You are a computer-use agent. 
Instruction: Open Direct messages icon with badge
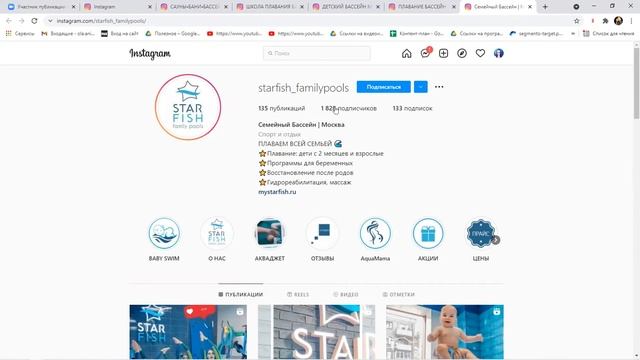click(x=425, y=53)
